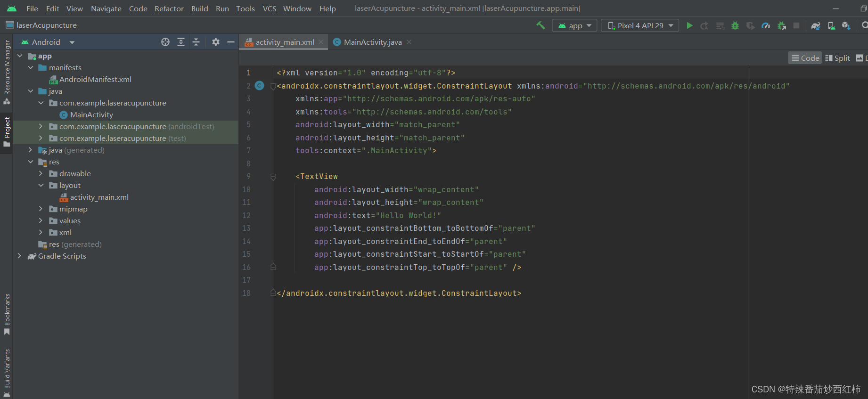This screenshot has width=868, height=399.
Task: Expand the values folder
Action: coord(41,220)
